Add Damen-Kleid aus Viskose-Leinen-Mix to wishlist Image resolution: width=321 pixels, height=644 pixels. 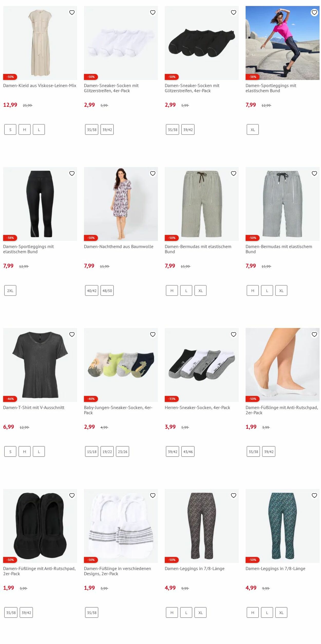[x=72, y=13]
